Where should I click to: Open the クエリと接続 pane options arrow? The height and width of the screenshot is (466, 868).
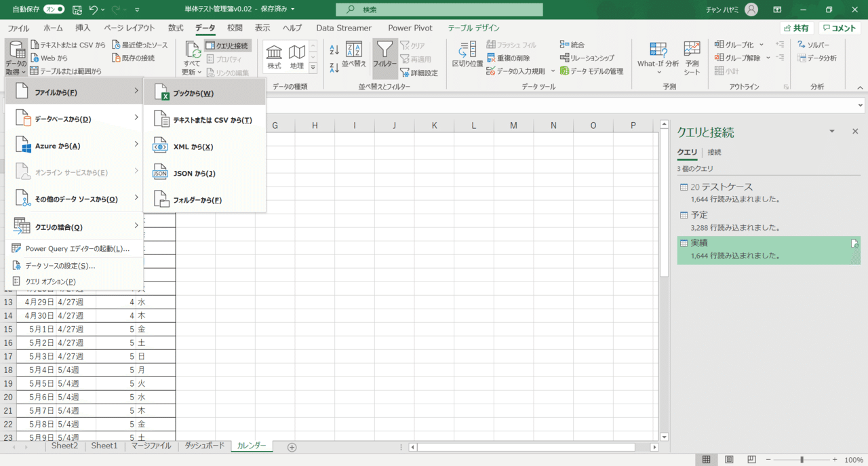pyautogui.click(x=832, y=132)
